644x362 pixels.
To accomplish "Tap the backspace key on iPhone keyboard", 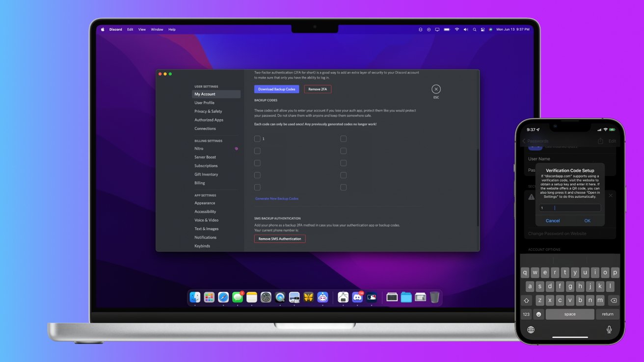I will [x=613, y=300].
